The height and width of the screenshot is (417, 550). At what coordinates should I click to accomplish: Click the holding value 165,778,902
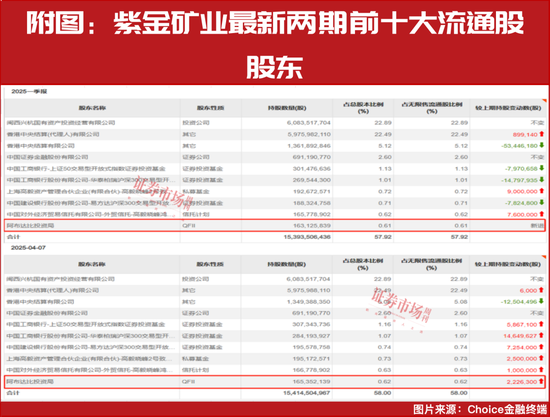tap(312, 214)
